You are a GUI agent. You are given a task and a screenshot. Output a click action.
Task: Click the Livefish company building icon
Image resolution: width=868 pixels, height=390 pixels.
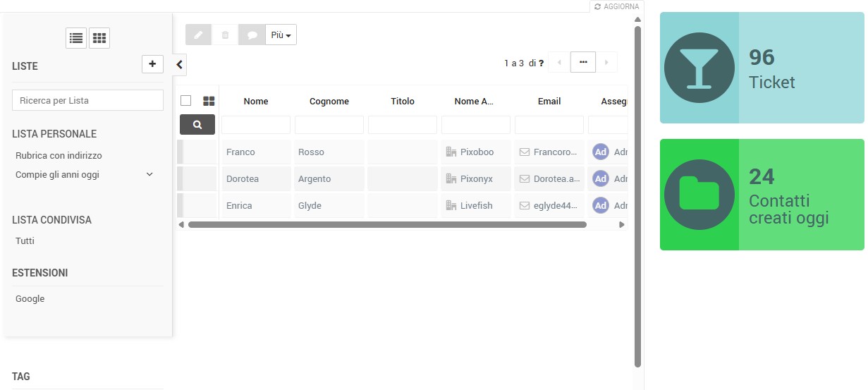(451, 206)
